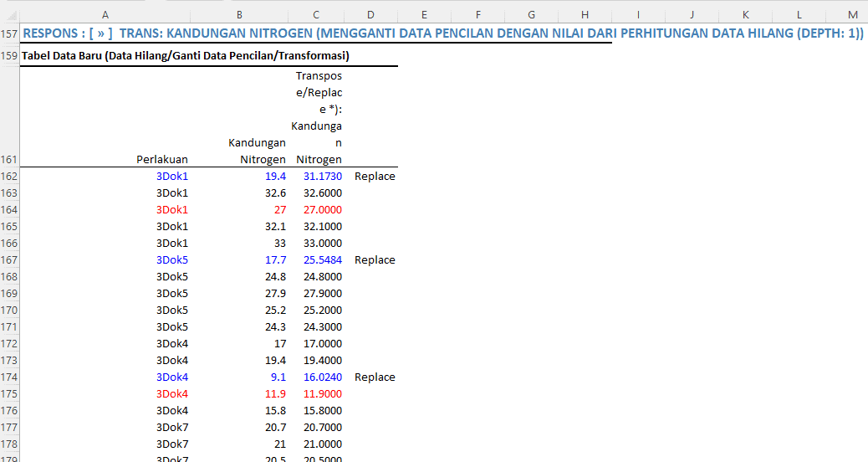Click the Transpose/Replace heading cell in column C

tap(318, 117)
